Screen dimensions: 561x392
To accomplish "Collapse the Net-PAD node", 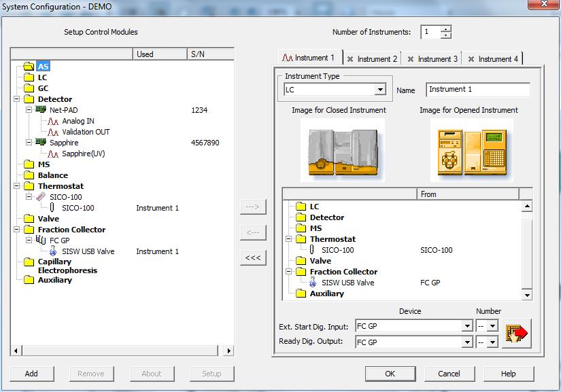I will 29,109.
